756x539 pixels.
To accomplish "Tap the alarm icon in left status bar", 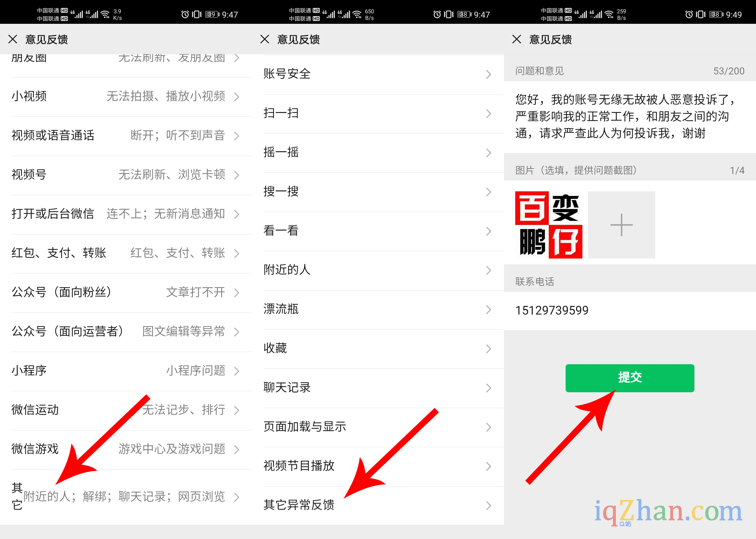I will coord(185,14).
